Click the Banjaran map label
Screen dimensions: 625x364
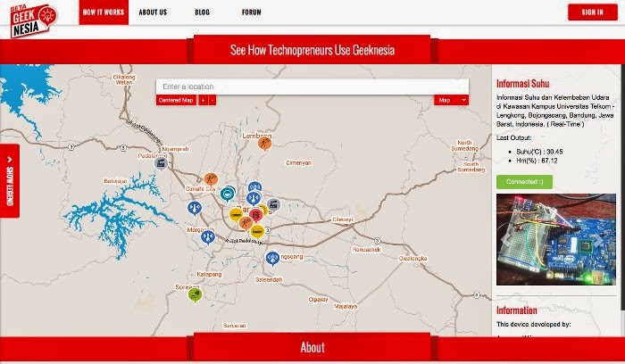tap(234, 326)
